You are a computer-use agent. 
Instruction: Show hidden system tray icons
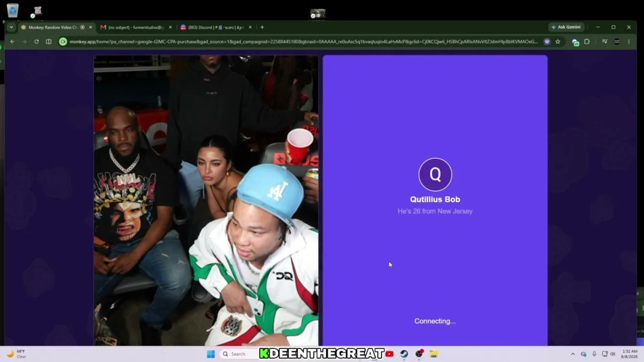573,354
